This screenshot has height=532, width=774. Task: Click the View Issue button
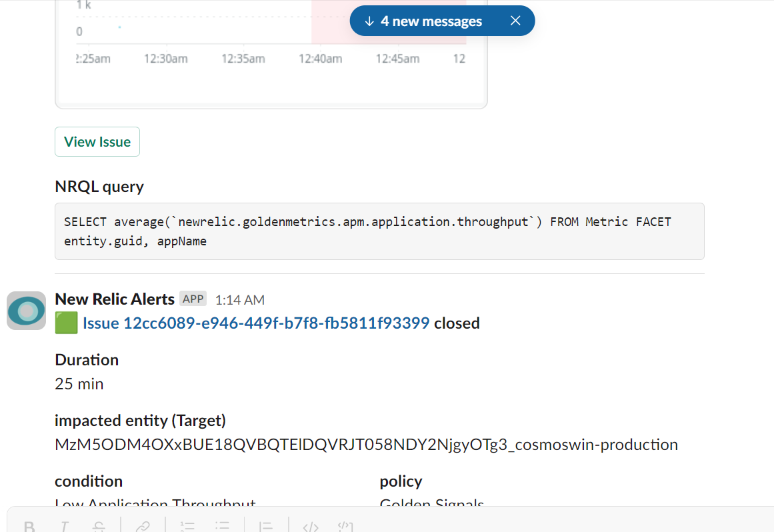pyautogui.click(x=97, y=142)
